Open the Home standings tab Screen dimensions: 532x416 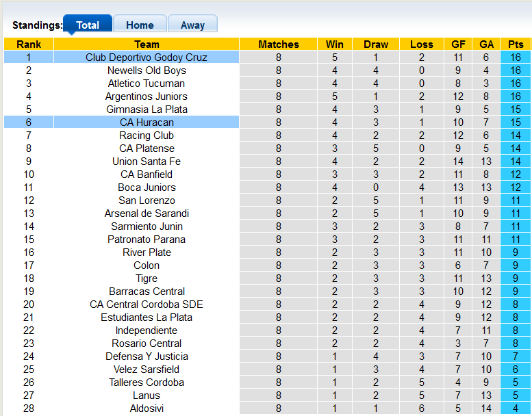click(140, 25)
